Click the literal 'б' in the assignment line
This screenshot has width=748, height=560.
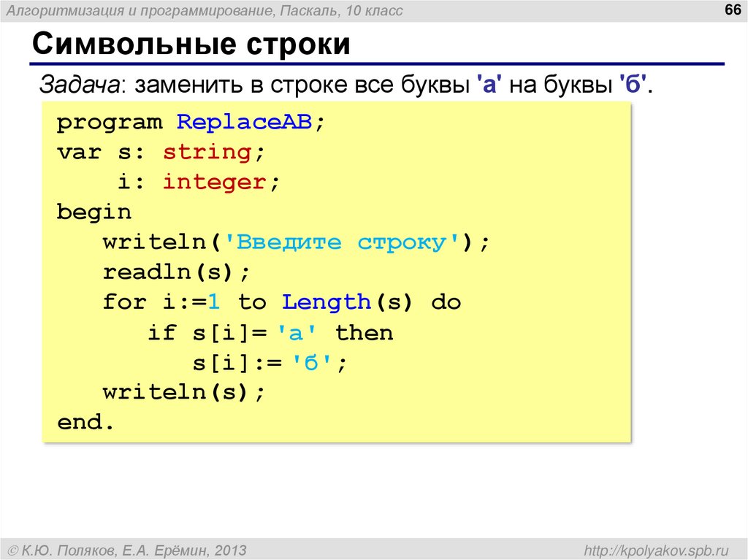click(x=311, y=363)
